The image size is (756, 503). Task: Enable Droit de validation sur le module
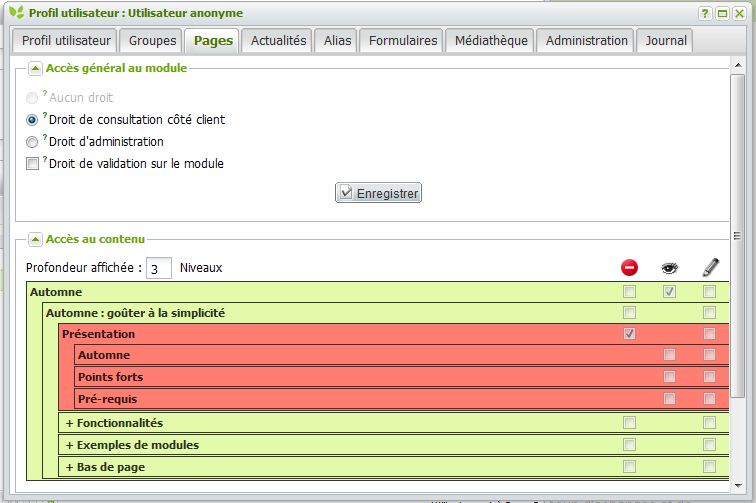[x=32, y=164]
